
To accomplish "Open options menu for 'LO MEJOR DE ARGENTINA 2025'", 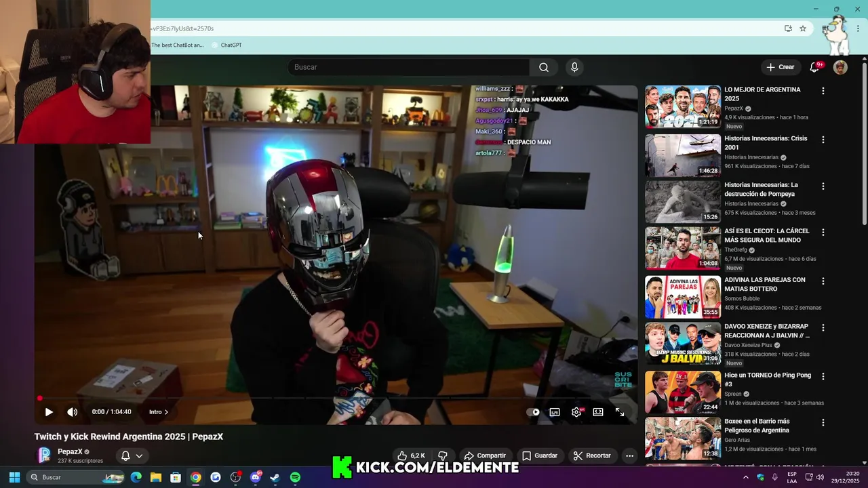I will [823, 91].
